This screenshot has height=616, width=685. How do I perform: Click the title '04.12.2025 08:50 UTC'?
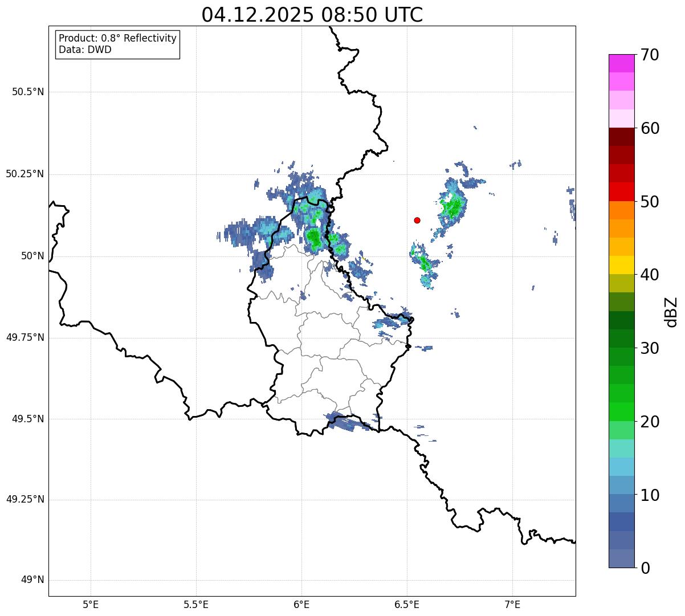tap(312, 14)
